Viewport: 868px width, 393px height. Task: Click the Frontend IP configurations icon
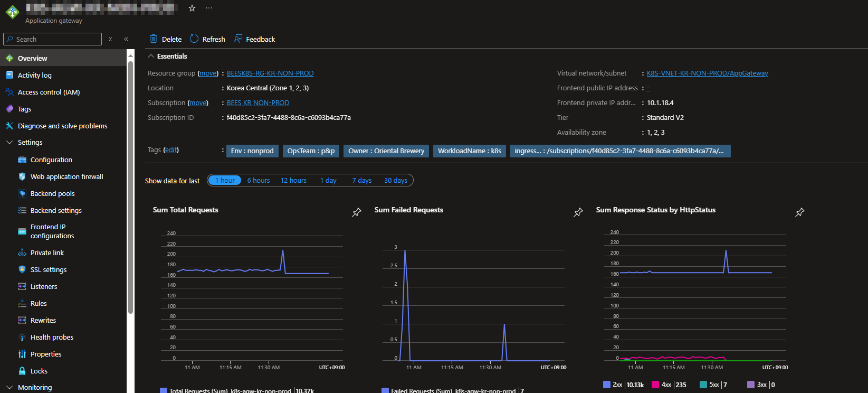22,231
